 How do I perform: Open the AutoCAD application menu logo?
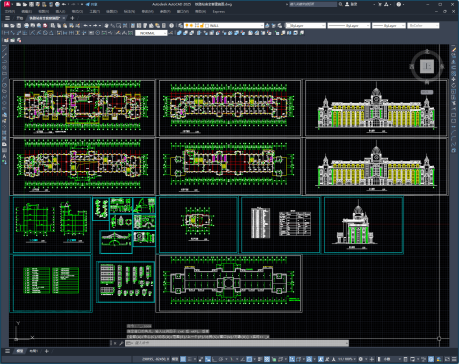pos(6,4)
